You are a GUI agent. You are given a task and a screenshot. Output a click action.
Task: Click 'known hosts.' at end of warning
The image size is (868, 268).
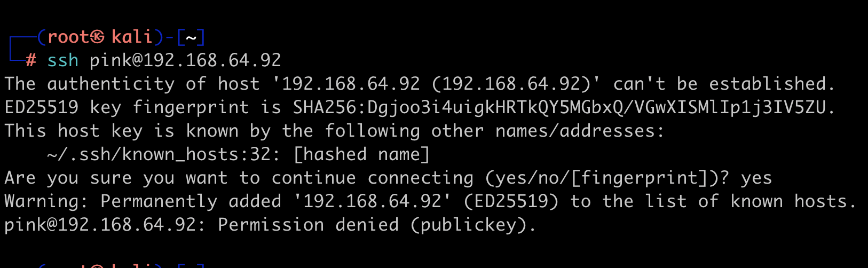click(794, 201)
